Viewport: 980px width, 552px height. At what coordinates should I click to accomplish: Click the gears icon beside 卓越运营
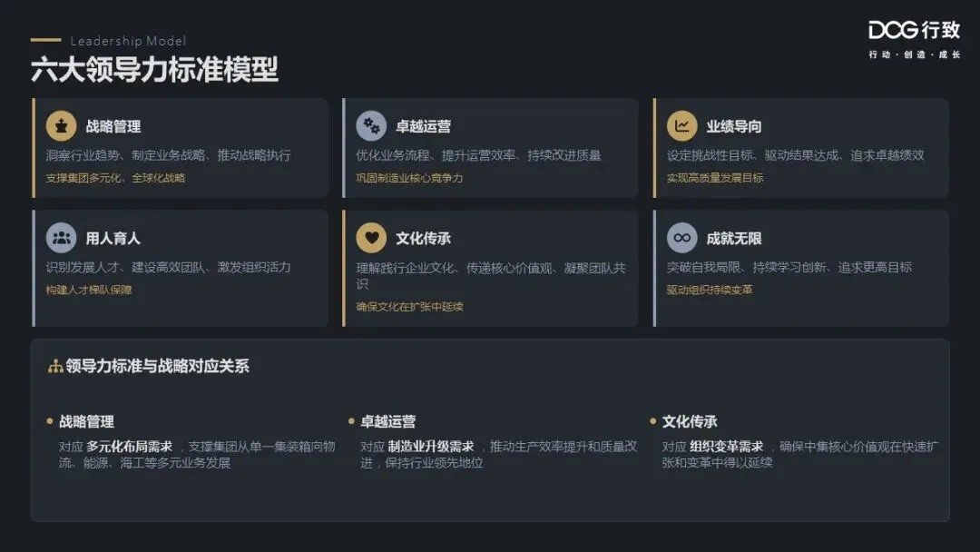click(x=371, y=125)
